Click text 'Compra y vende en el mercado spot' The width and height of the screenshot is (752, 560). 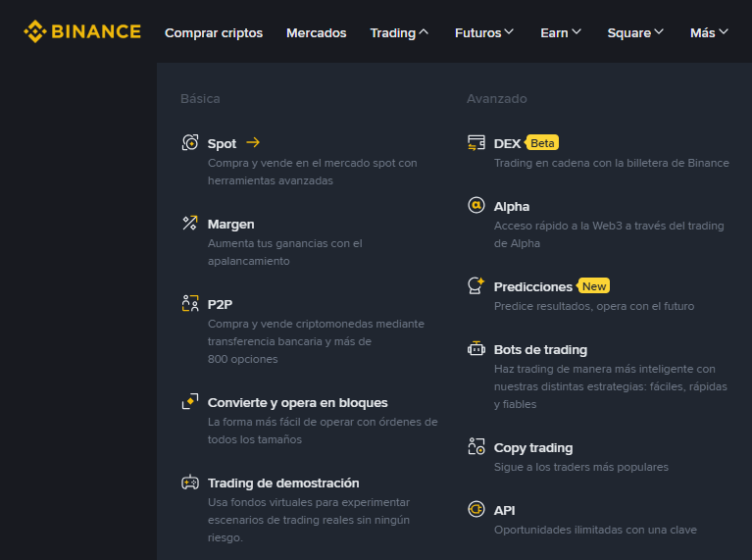click(x=301, y=163)
